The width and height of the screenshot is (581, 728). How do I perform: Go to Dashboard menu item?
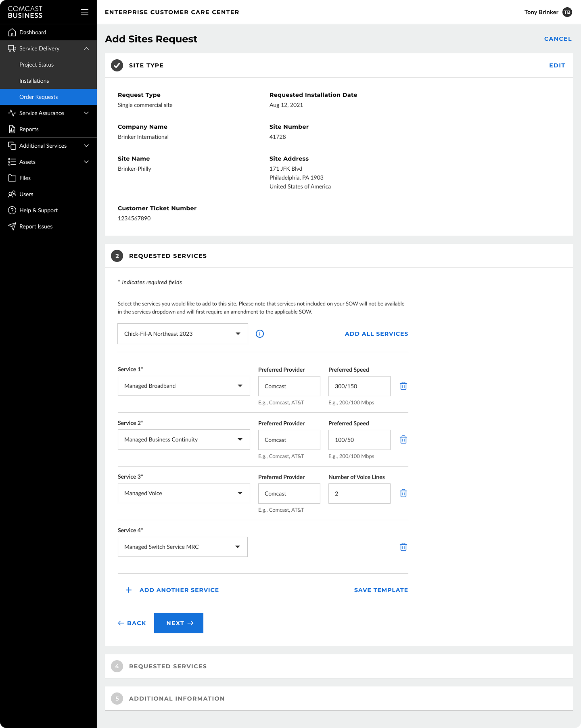[48, 32]
